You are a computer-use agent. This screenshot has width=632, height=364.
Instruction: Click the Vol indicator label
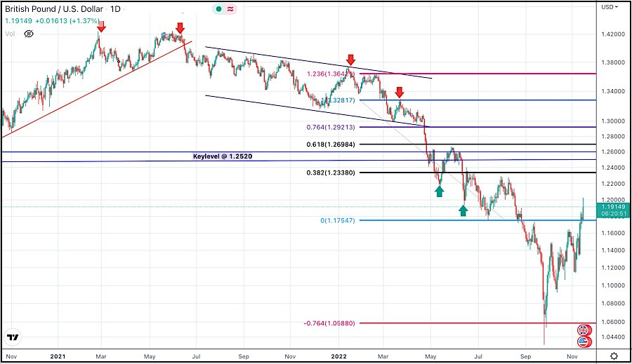[10, 34]
